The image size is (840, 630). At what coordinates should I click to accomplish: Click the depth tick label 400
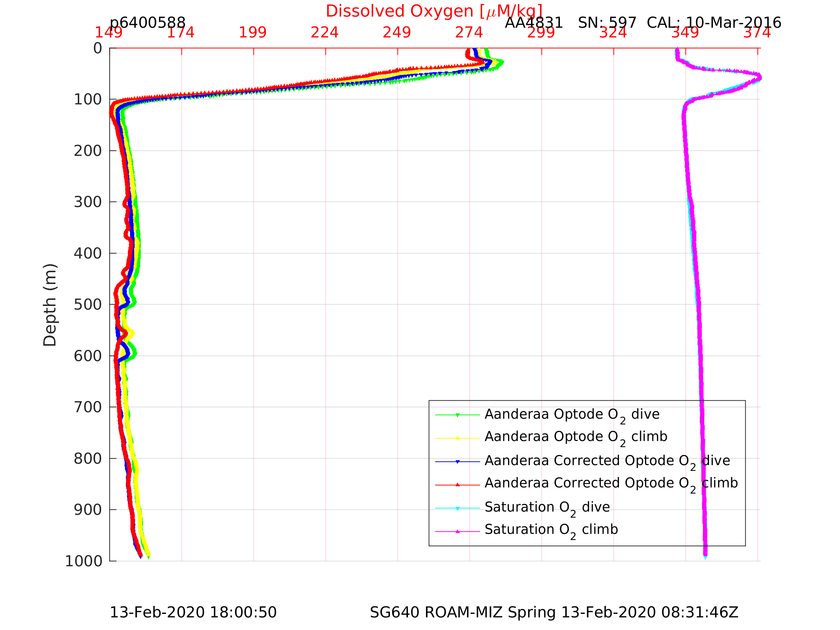click(88, 253)
